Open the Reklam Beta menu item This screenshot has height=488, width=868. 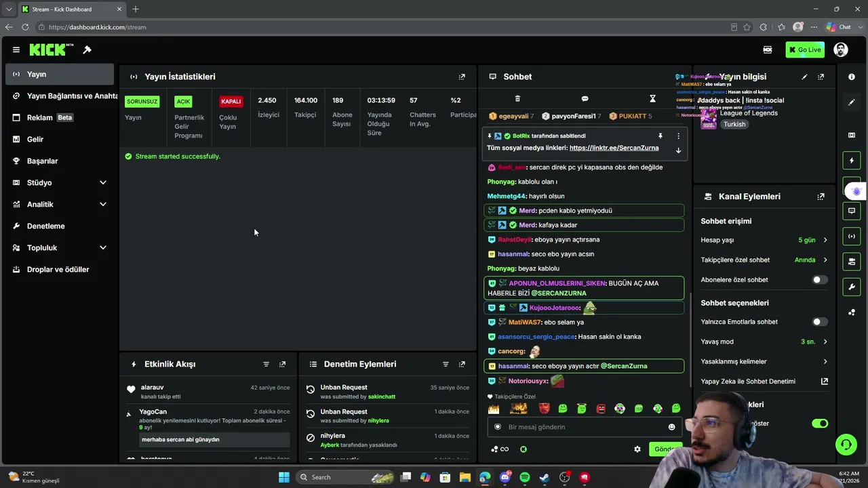coord(60,117)
